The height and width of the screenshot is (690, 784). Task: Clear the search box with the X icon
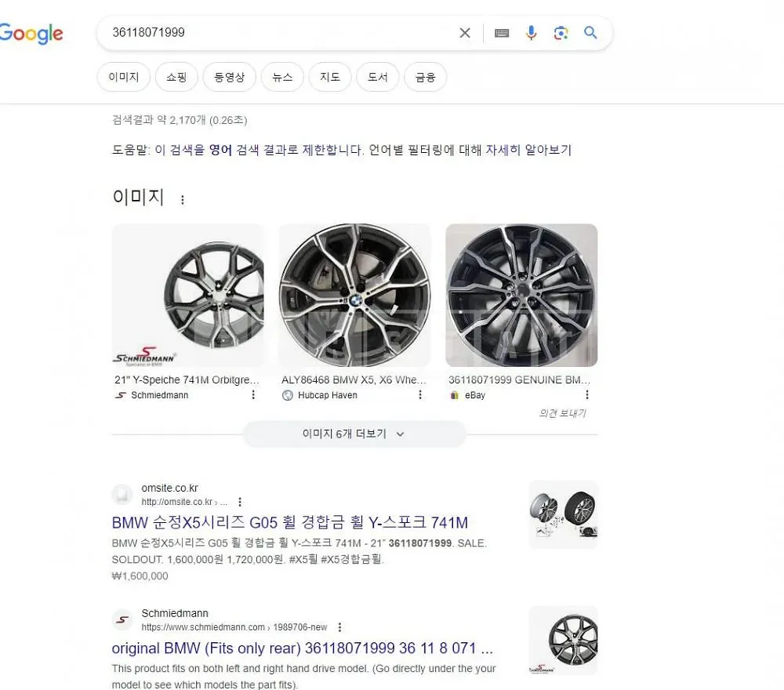tap(464, 33)
